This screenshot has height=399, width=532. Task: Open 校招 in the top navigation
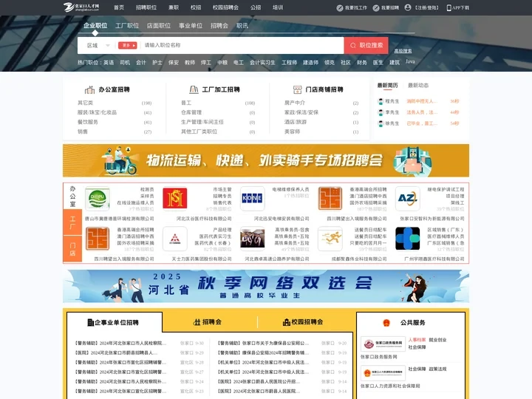[196, 7]
